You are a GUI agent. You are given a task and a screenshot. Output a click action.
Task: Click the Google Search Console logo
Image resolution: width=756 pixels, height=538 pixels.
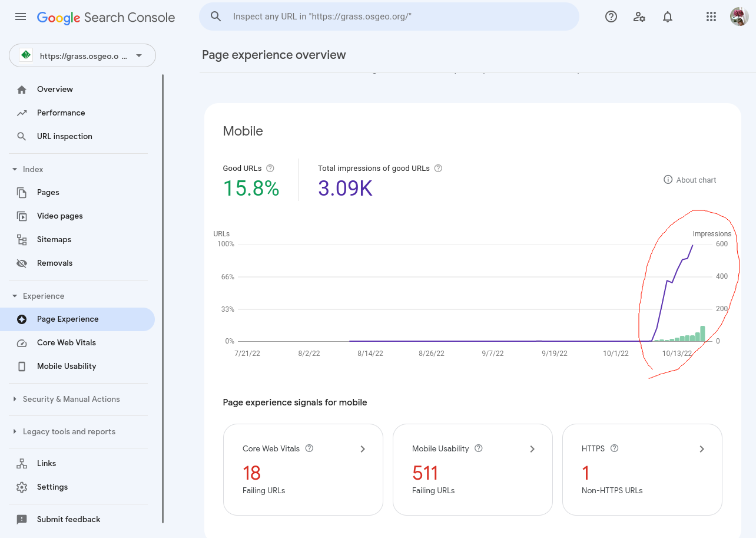106,17
